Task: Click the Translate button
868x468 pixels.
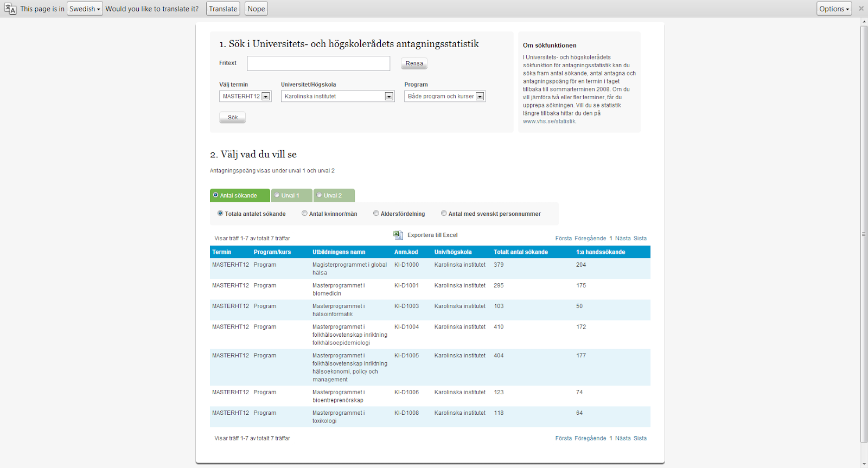Action: coord(223,9)
